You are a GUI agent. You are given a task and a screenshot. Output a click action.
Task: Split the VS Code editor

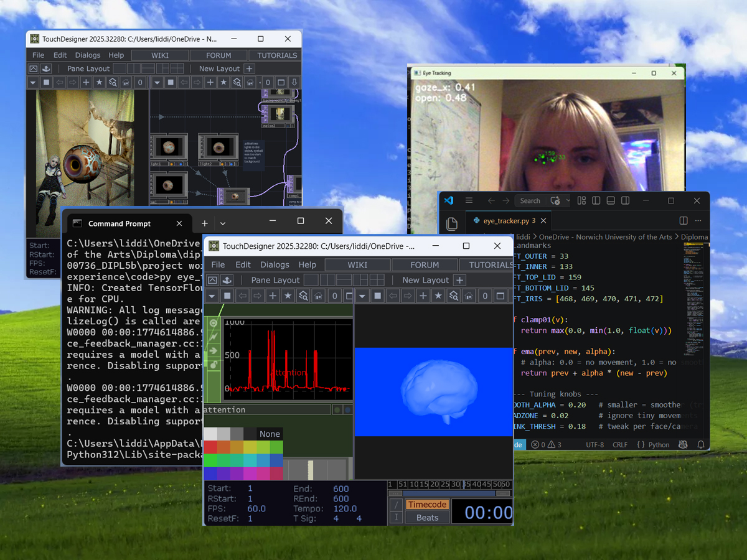[684, 220]
